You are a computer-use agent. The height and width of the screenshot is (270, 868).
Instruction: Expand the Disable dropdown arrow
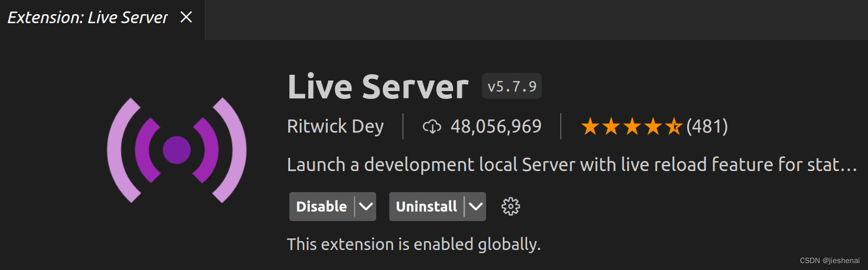(366, 206)
